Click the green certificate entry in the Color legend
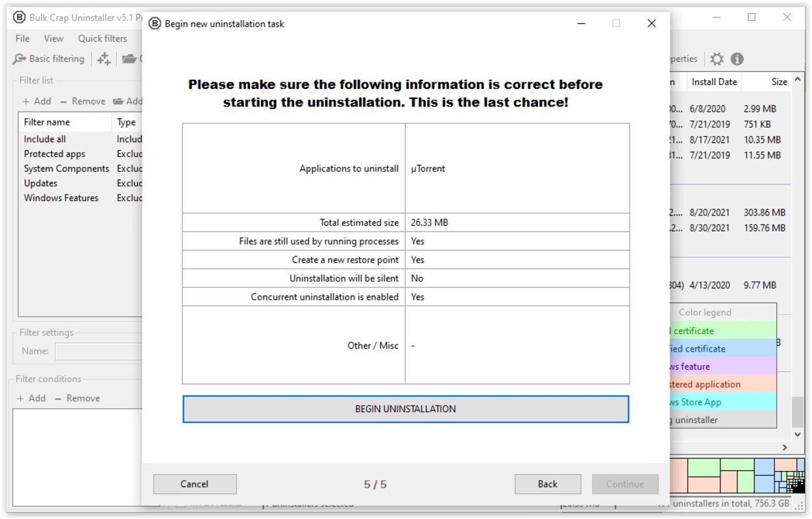Screen dimensions: 812x519 tap(722, 331)
